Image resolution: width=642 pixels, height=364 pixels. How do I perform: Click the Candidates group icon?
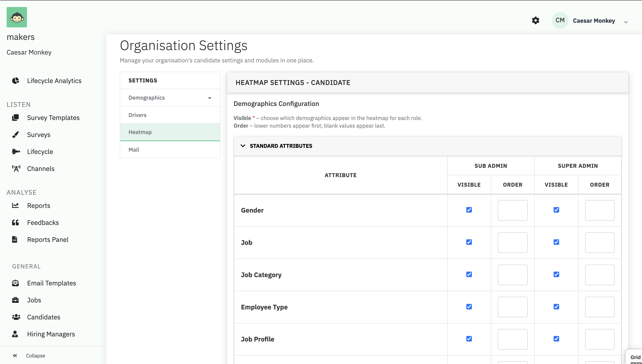coord(16,317)
